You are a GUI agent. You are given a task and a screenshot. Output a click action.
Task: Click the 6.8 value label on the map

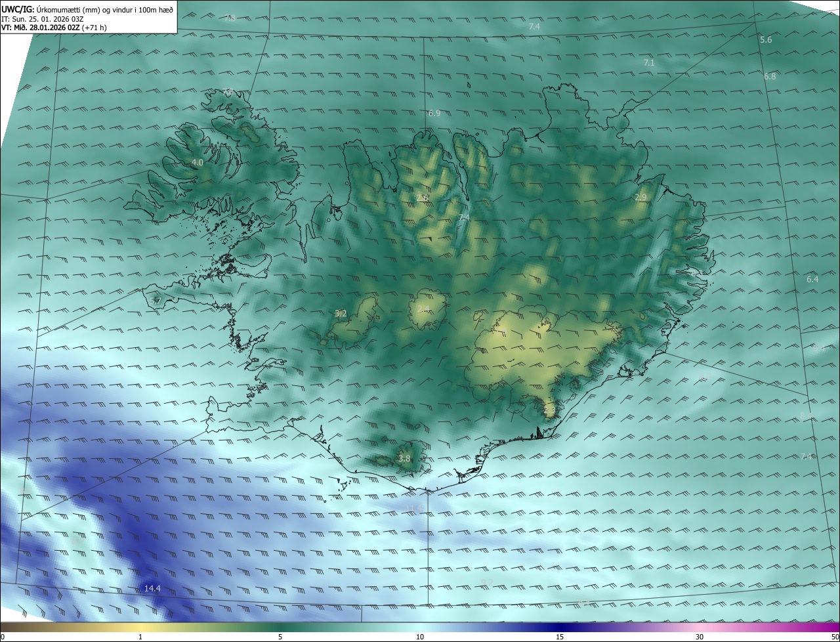pyautogui.click(x=770, y=76)
